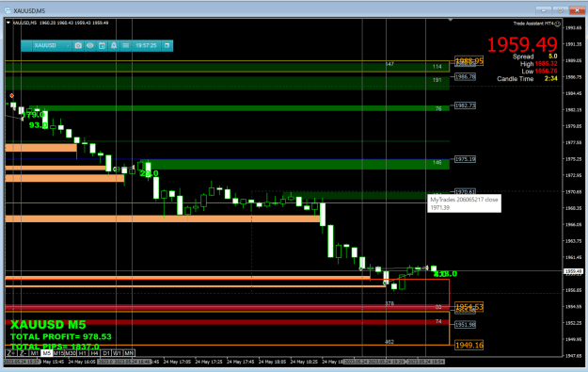Switch to the W1 timeframe
The width and height of the screenshot is (588, 372).
[118, 353]
